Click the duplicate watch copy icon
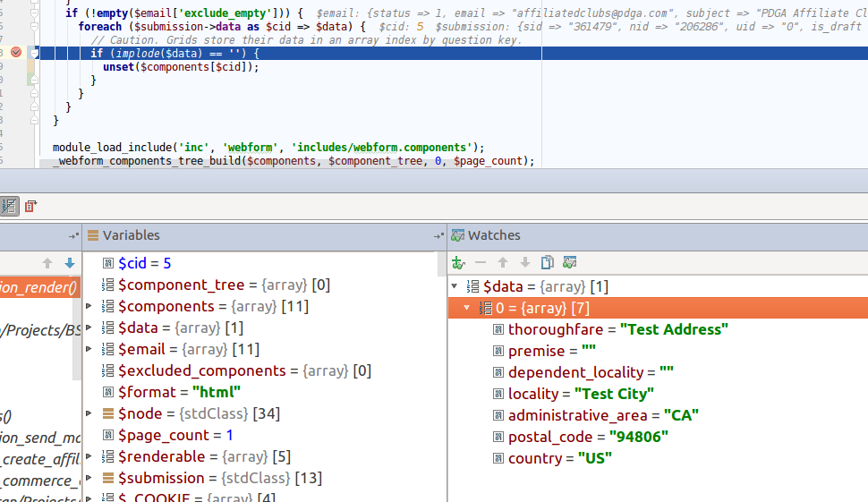This screenshot has height=502, width=868. (x=547, y=262)
